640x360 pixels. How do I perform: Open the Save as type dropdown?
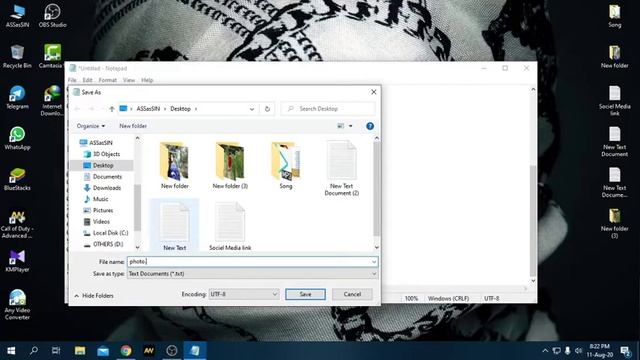[x=252, y=274]
